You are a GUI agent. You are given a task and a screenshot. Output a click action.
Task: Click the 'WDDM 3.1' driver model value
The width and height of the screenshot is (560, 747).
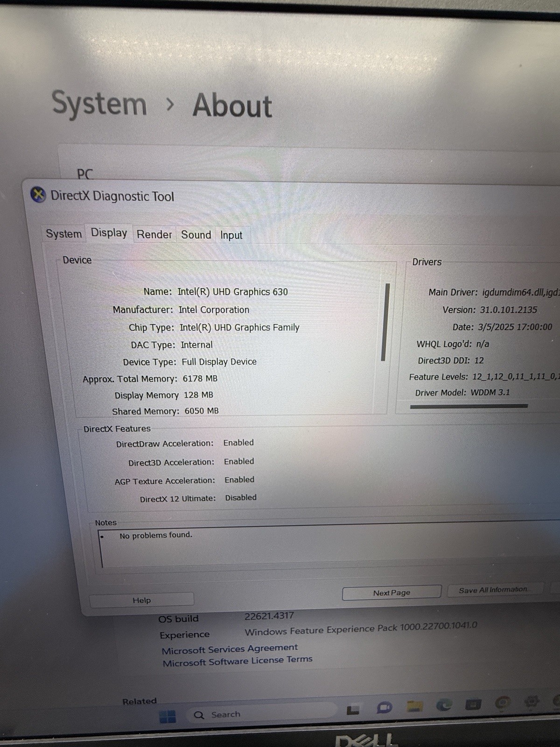[490, 393]
